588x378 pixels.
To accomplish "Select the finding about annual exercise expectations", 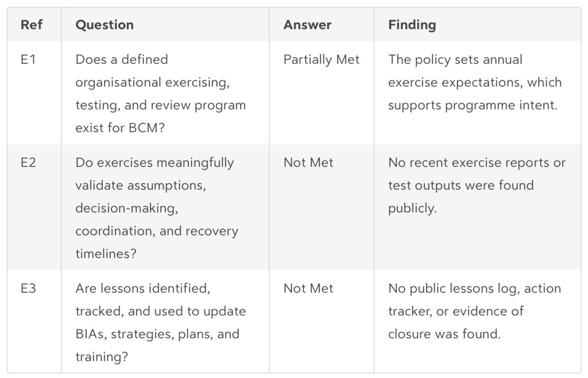I will coord(474,83).
